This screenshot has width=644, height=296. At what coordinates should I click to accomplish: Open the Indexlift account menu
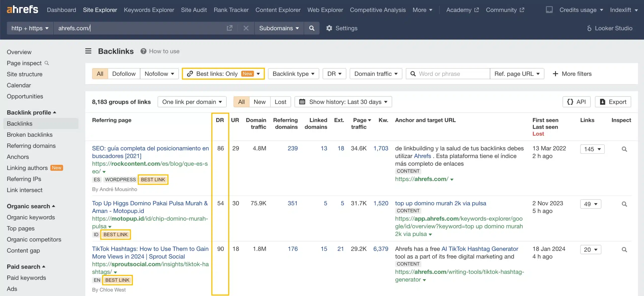(624, 10)
